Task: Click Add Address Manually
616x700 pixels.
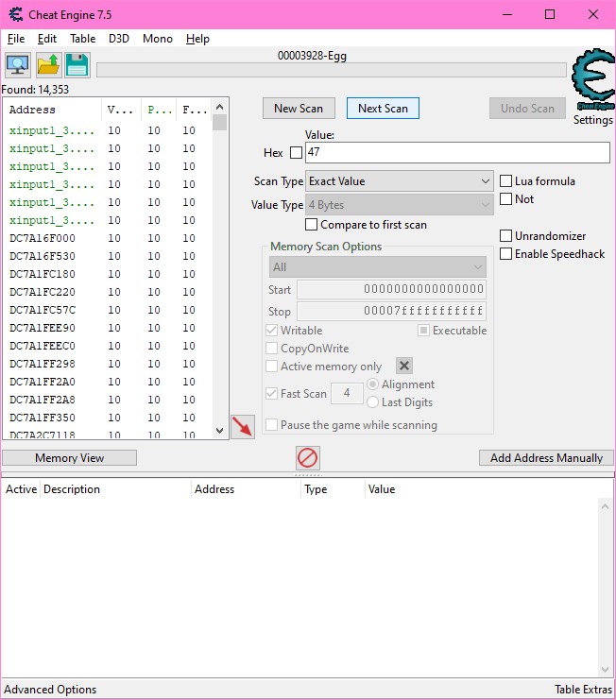Action: pos(546,457)
